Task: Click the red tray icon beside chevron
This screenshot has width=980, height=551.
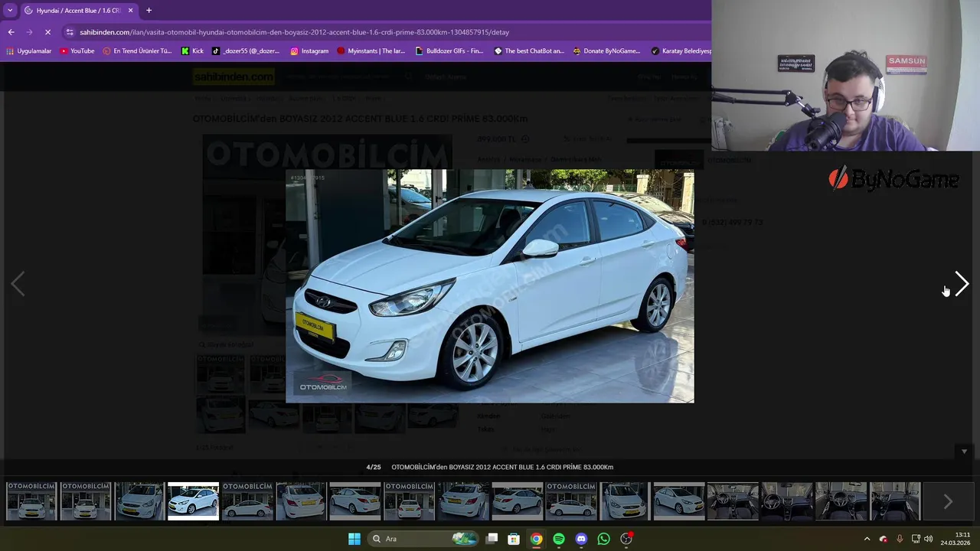Action: point(884,539)
